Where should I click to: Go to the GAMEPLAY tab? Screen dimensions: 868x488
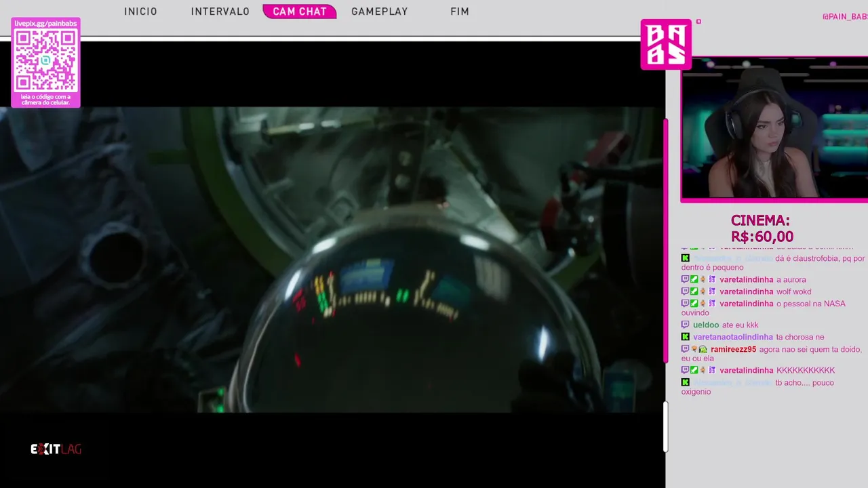pos(380,12)
